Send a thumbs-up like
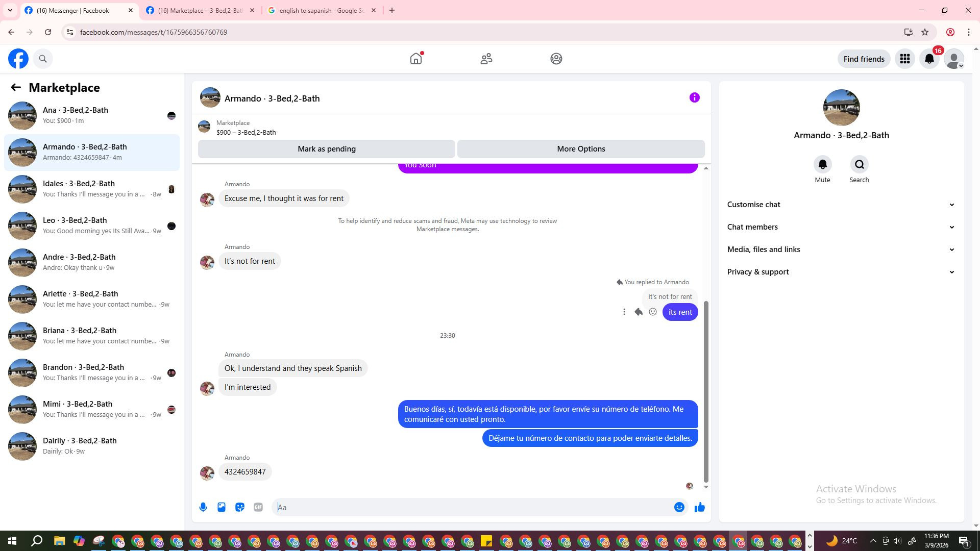 click(x=700, y=507)
